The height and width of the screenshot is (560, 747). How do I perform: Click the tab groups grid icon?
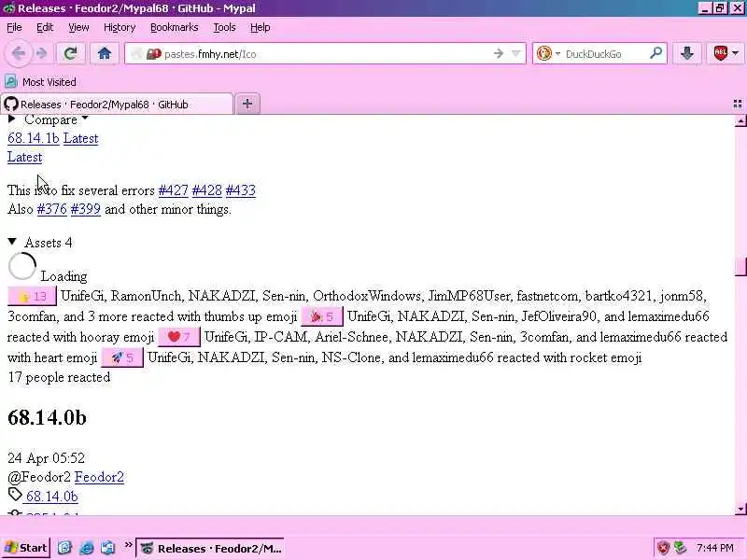pos(738,104)
